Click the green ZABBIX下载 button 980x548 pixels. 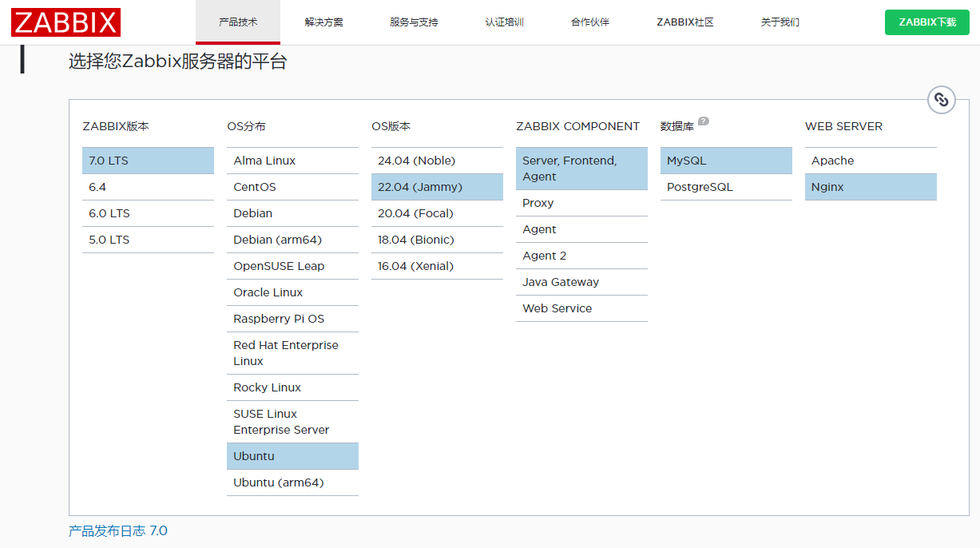[926, 22]
